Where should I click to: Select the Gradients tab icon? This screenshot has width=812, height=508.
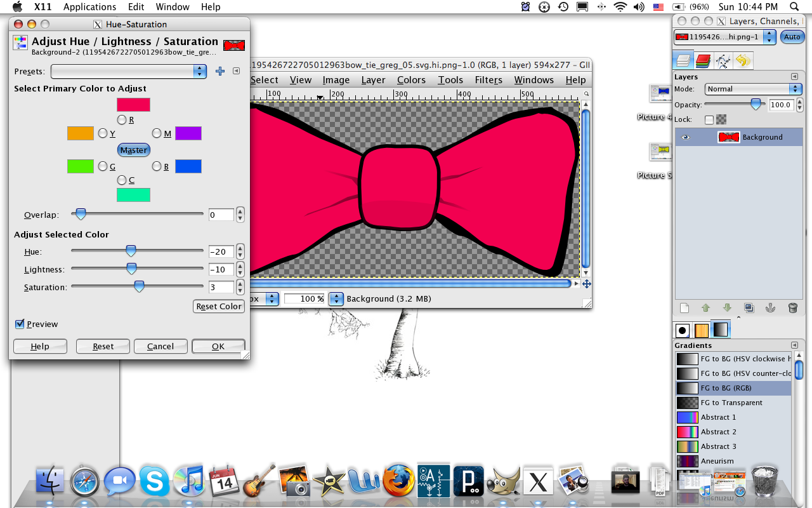coord(721,329)
